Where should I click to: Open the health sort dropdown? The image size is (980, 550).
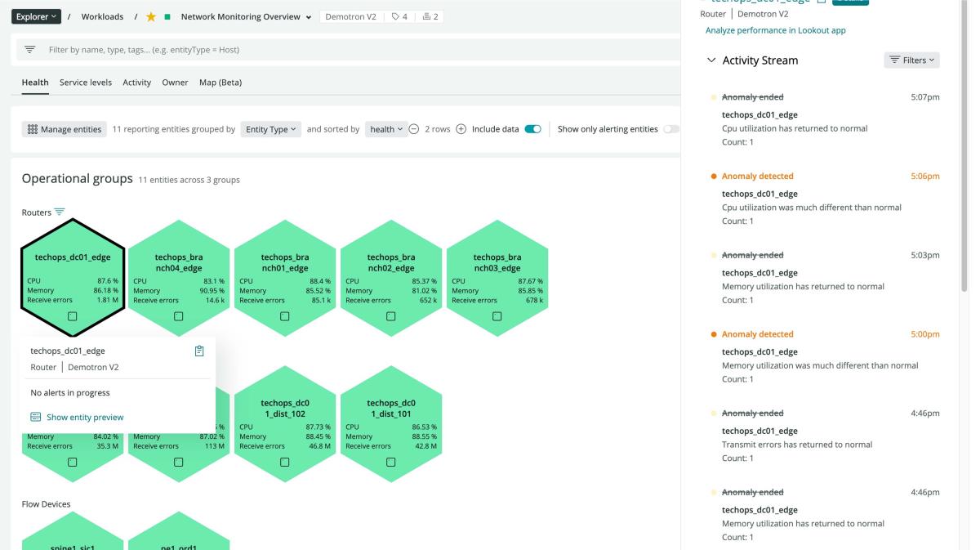[386, 129]
